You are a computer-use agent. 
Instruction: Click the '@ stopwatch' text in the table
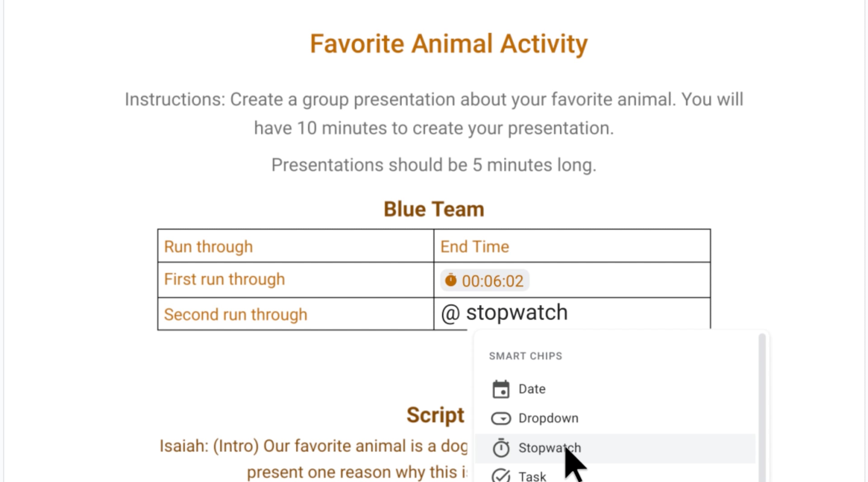pos(505,313)
